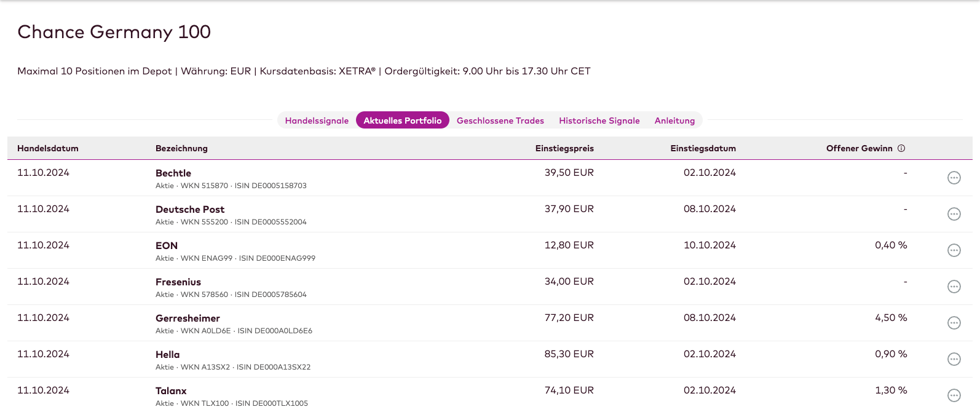Open more options for Hella row
Image resolution: width=980 pixels, height=412 pixels.
(x=954, y=359)
